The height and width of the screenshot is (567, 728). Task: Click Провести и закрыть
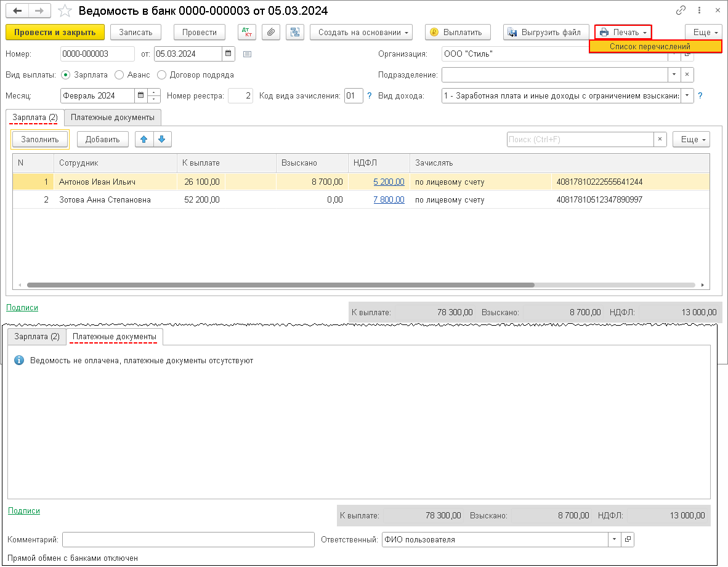pyautogui.click(x=55, y=32)
